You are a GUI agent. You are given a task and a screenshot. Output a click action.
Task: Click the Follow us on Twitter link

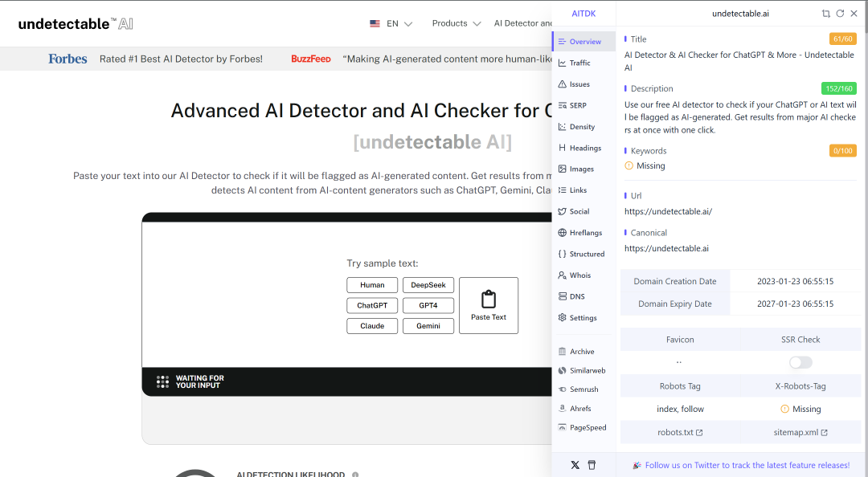pyautogui.click(x=747, y=466)
